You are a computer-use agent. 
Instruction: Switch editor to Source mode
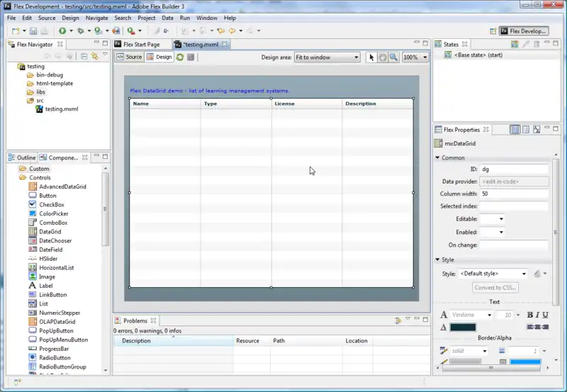pos(130,57)
